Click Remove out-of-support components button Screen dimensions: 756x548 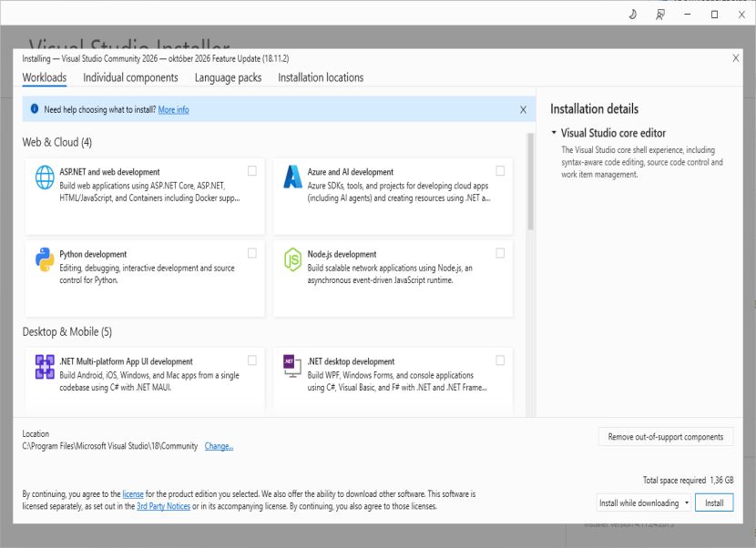(x=665, y=437)
